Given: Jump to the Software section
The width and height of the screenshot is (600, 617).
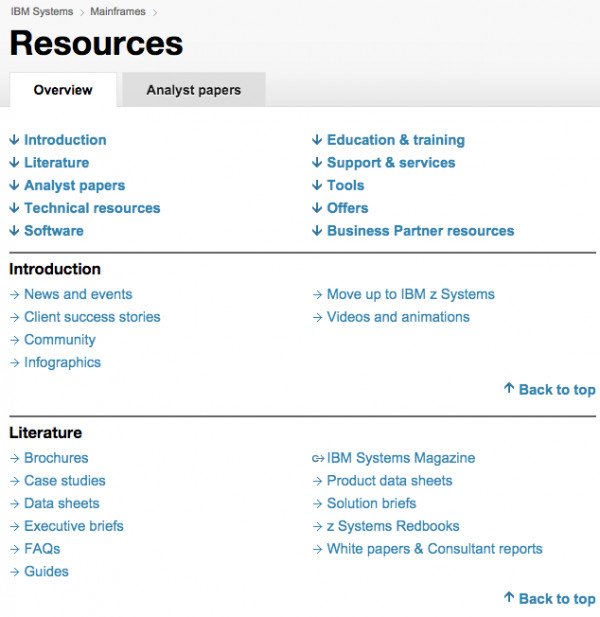Looking at the screenshot, I should [54, 231].
